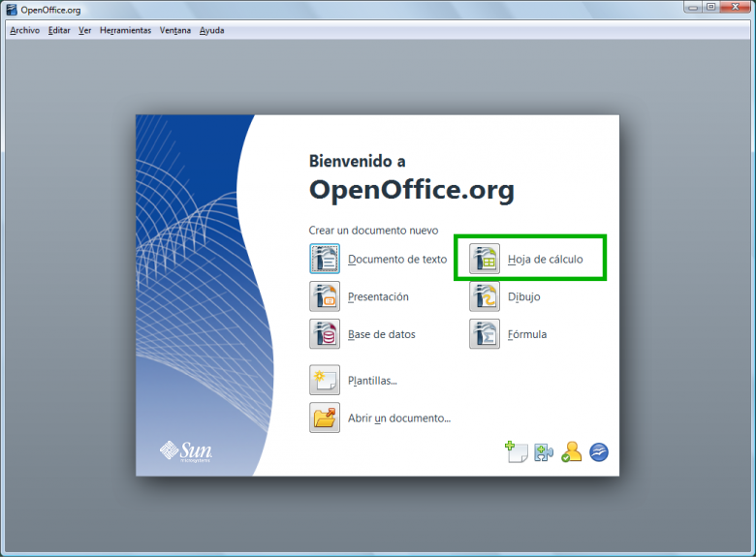Choose the Presentación label
This screenshot has width=756, height=557.
pos(378,296)
